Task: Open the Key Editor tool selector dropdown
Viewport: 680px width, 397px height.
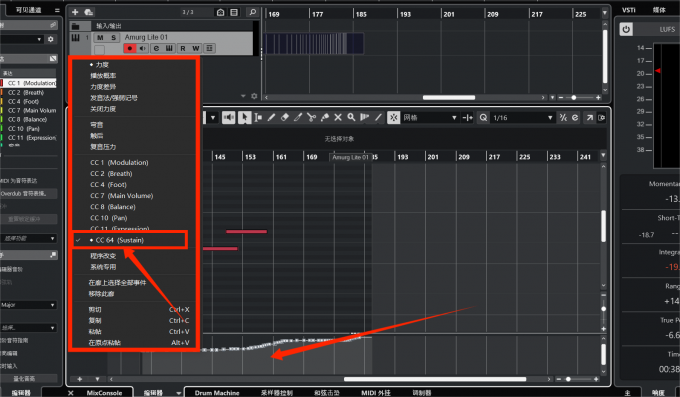Action: (x=213, y=118)
